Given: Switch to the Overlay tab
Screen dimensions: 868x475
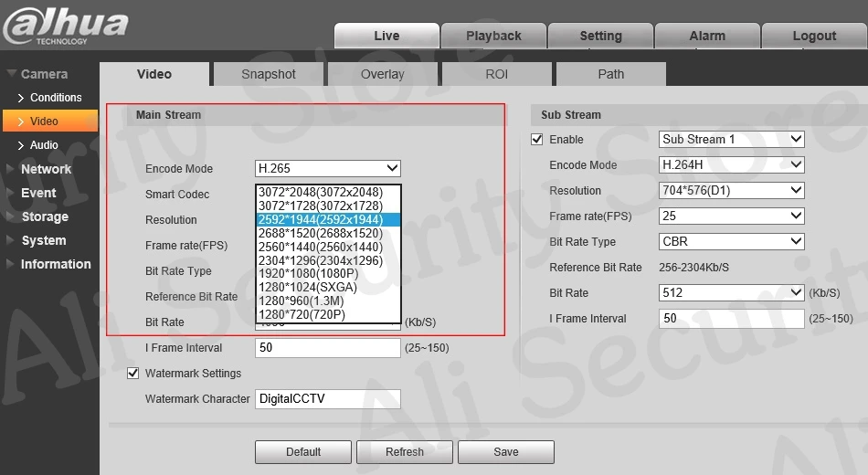Looking at the screenshot, I should (383, 74).
